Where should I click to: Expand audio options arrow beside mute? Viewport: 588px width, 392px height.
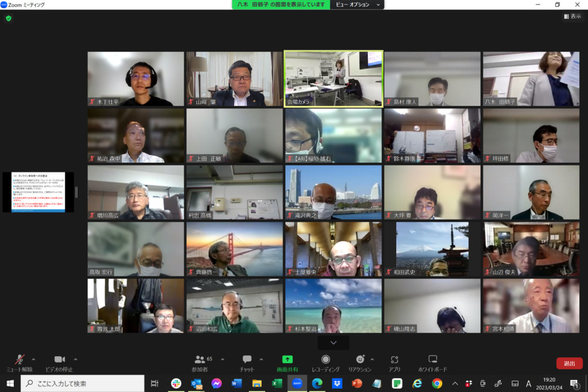point(33,359)
